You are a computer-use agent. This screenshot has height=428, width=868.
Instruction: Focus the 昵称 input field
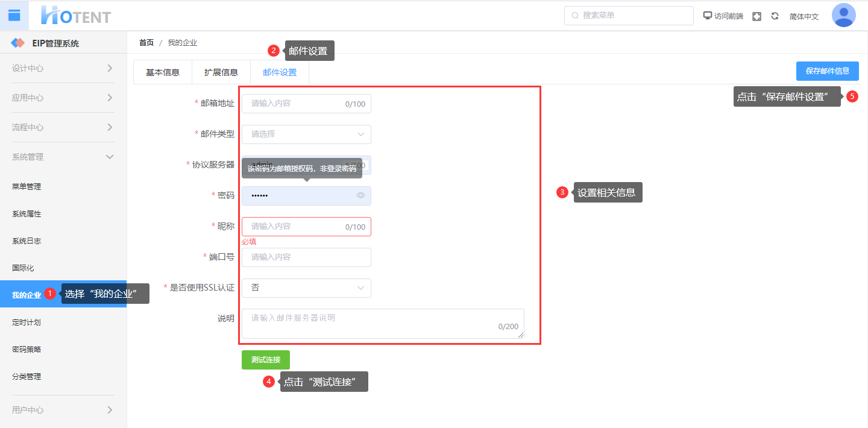(306, 227)
